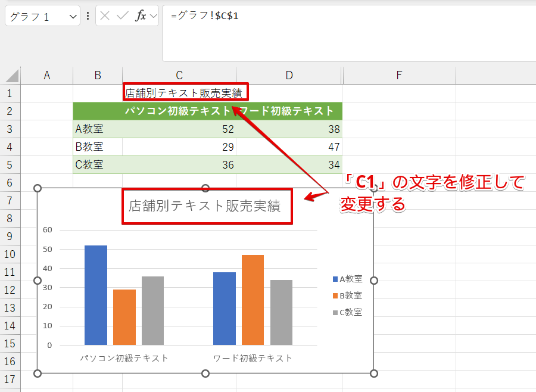Click legend entry A教室

point(348,279)
